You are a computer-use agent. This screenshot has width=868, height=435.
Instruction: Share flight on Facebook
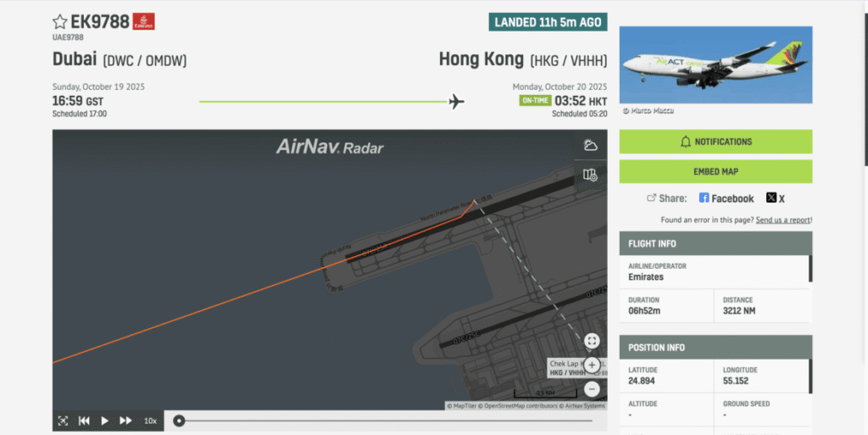tap(726, 198)
